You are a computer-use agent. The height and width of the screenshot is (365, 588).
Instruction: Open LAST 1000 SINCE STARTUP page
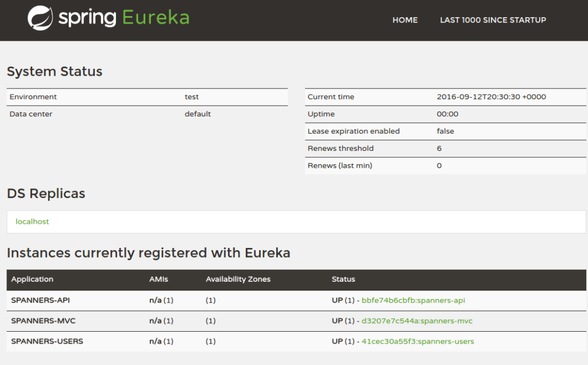coord(493,20)
